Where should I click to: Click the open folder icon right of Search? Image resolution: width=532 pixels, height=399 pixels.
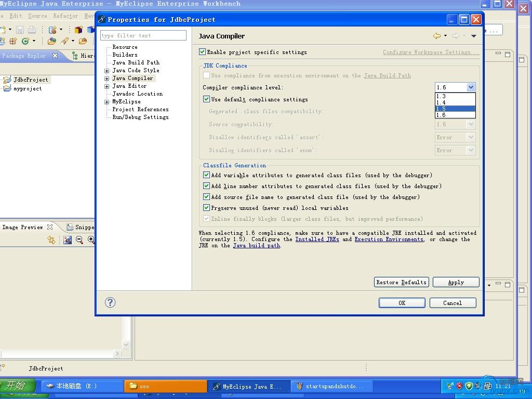83,41
